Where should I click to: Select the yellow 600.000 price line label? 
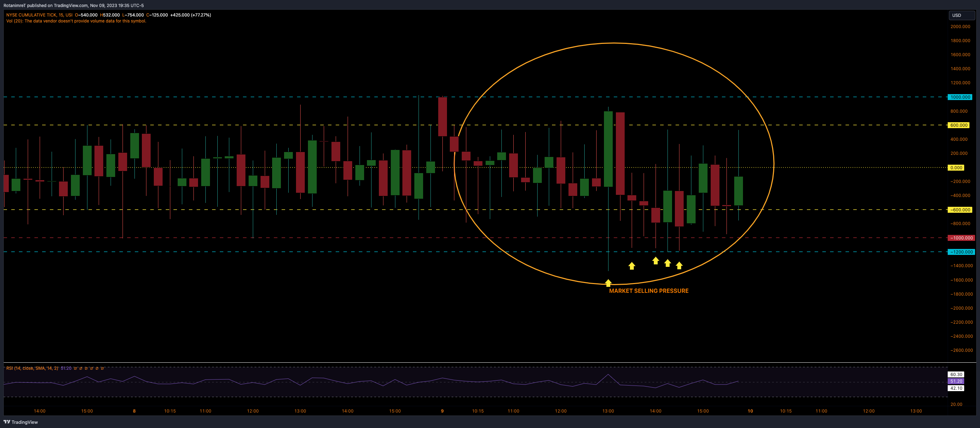(958, 125)
